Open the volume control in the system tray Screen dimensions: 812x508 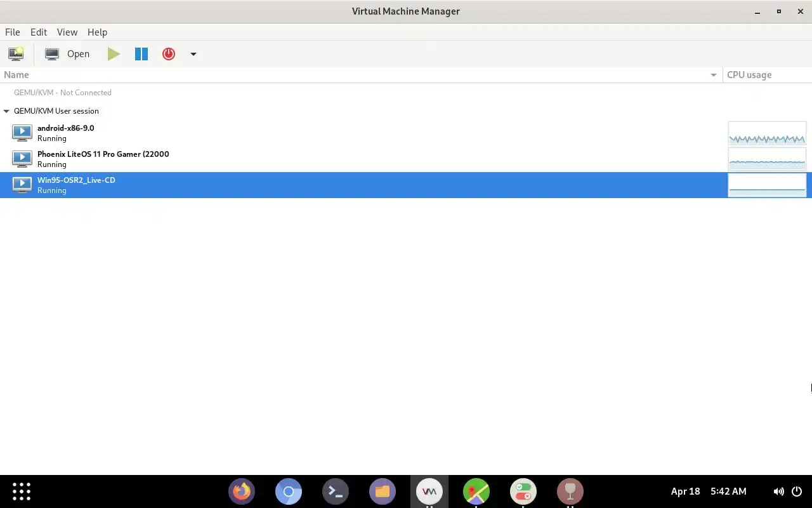[x=778, y=491]
